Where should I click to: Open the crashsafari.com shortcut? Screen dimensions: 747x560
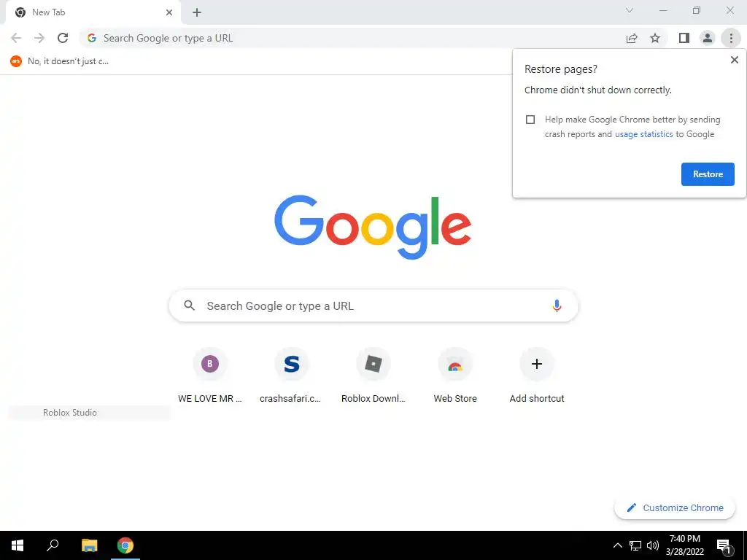pos(291,376)
